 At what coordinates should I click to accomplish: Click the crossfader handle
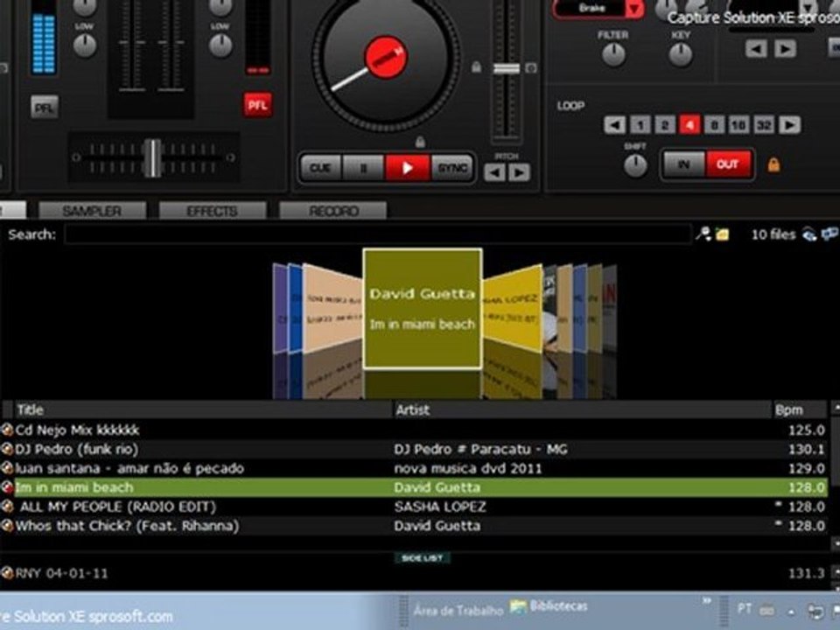coord(152,157)
